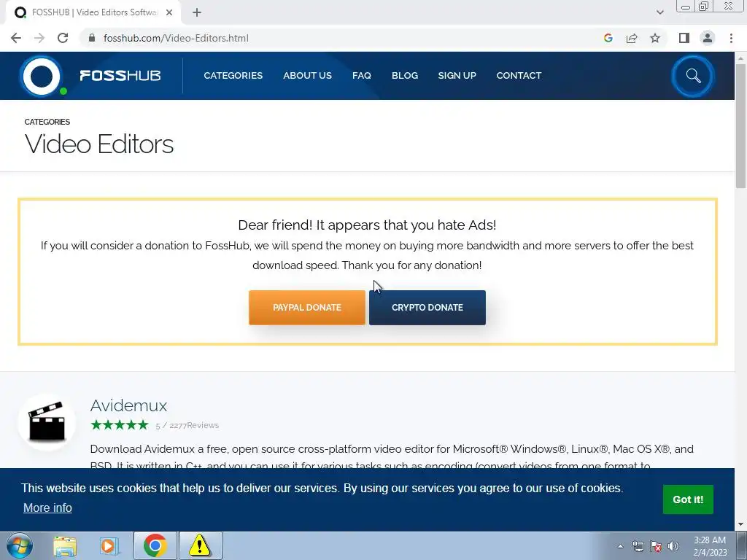Close the FOSSHUB browser tab

click(169, 12)
